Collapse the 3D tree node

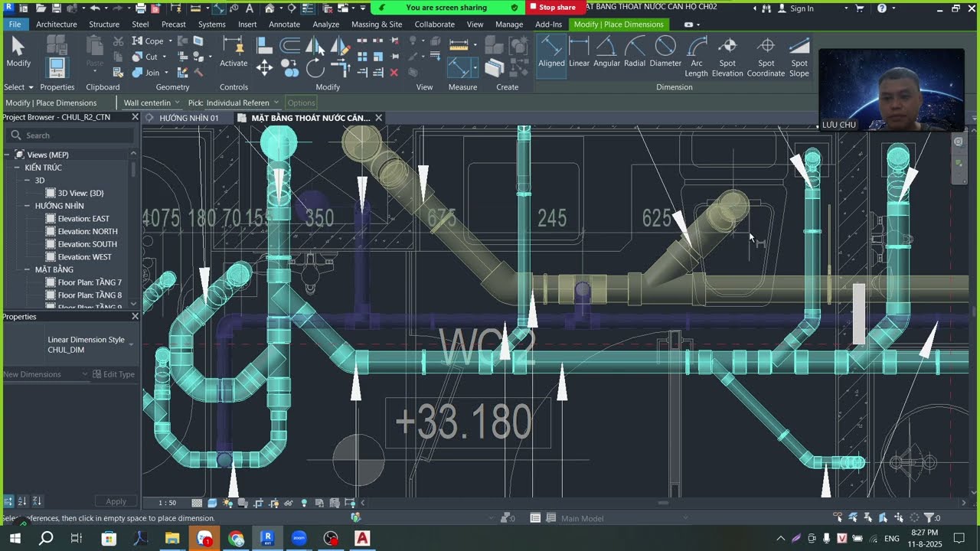(27, 181)
